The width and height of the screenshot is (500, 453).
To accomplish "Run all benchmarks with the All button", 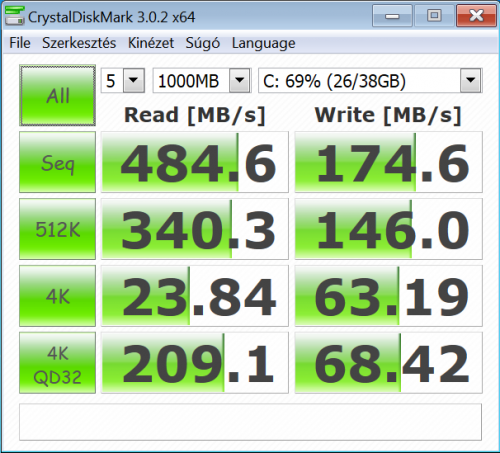I will (x=57, y=95).
